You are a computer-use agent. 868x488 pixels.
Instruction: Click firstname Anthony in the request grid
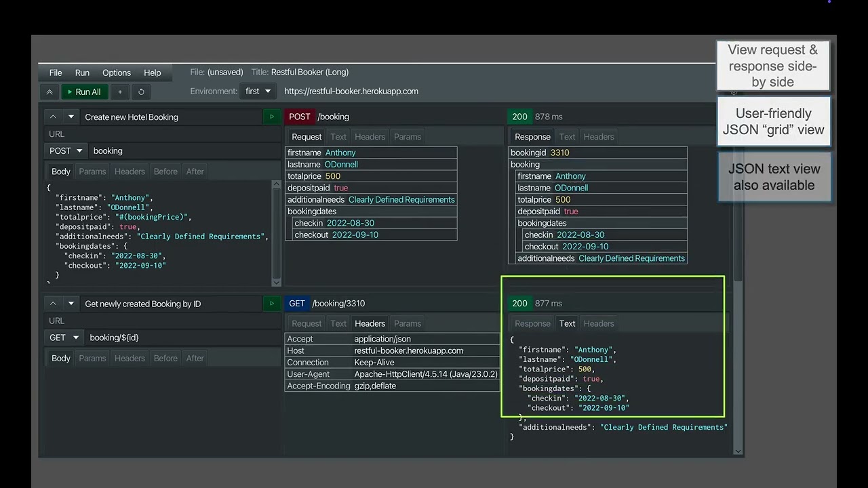pos(371,152)
